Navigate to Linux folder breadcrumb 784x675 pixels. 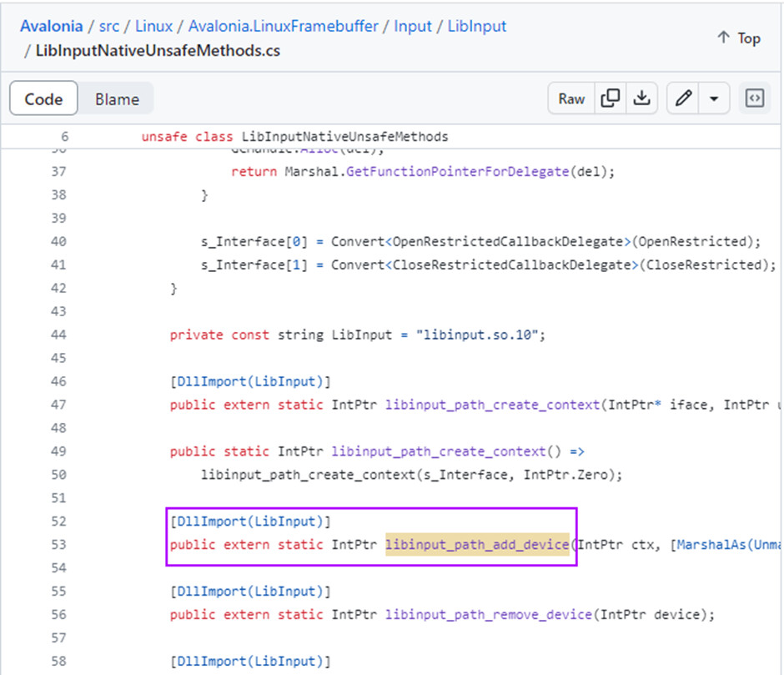(154, 26)
